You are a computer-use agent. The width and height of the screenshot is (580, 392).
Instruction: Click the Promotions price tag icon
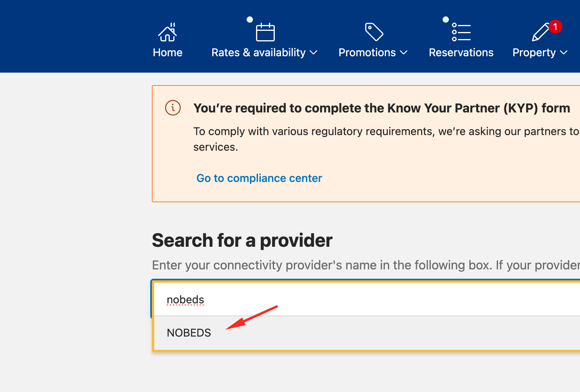click(x=374, y=32)
